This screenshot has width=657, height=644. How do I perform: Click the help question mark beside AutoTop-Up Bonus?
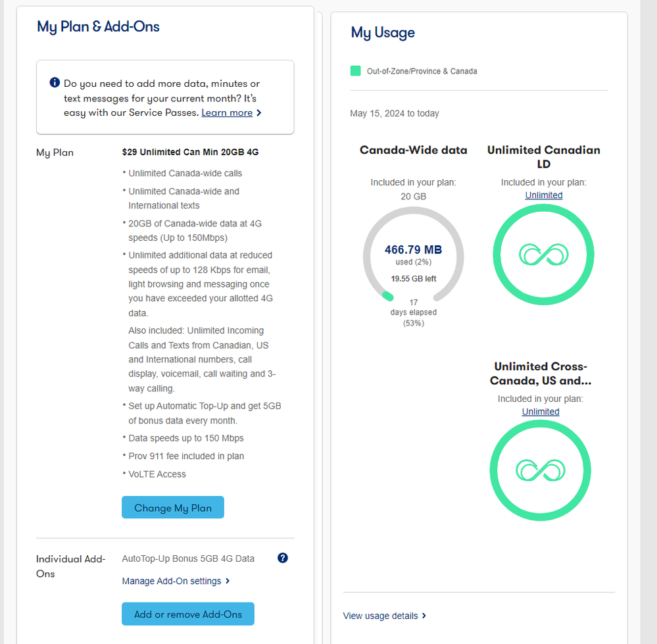(283, 558)
